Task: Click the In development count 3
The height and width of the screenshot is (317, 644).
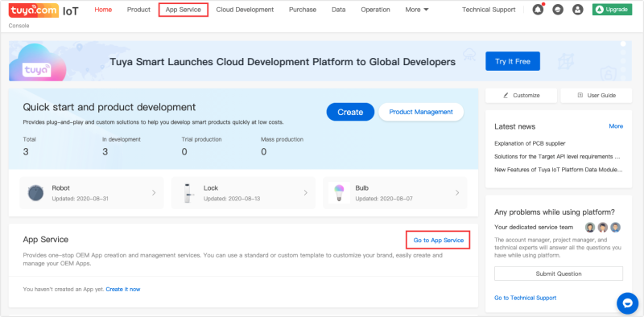Action: 105,152
